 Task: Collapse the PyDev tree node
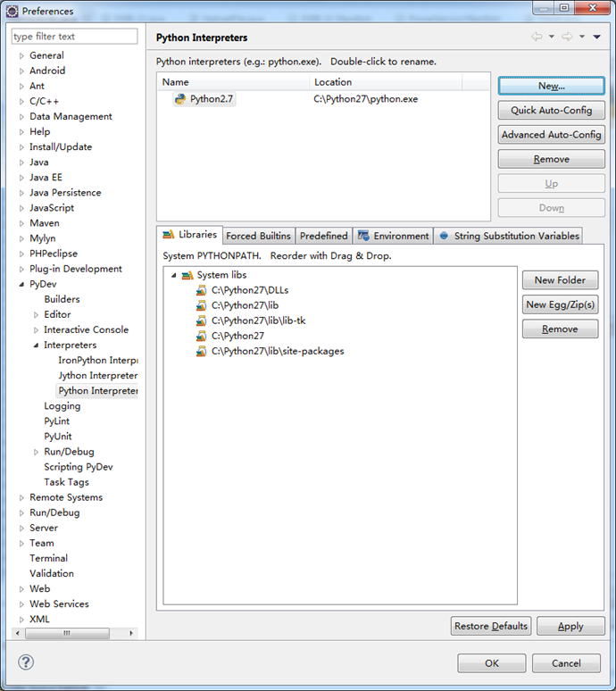pyautogui.click(x=21, y=284)
